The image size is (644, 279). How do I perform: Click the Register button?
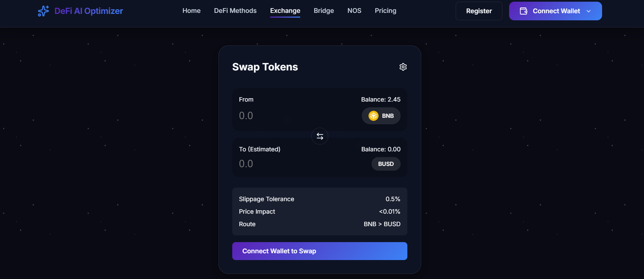[x=479, y=11]
